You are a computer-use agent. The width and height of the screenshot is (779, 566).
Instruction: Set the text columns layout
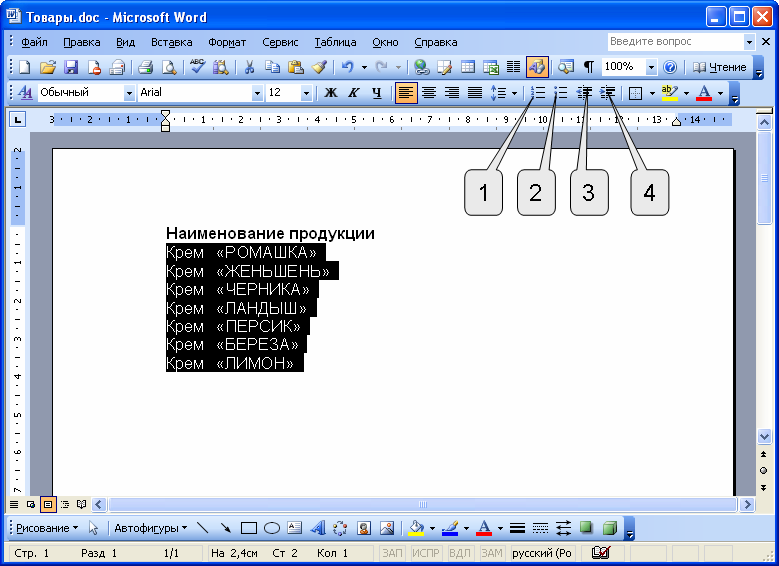(514, 67)
